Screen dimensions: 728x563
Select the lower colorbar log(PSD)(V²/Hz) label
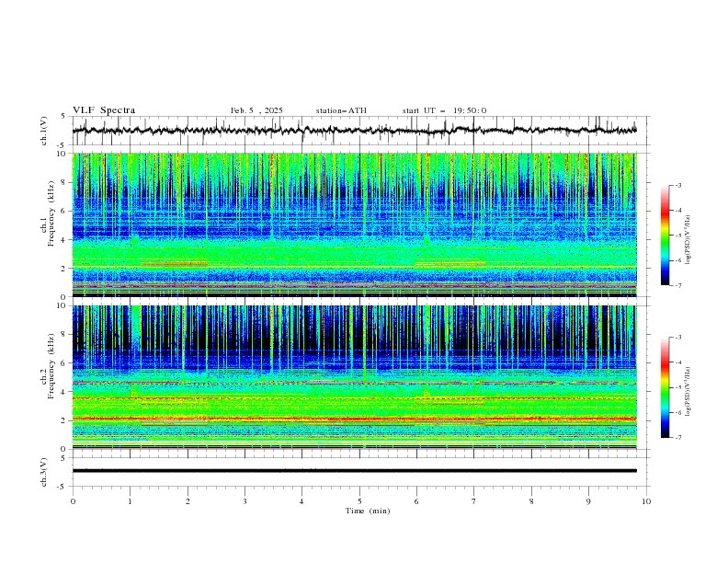point(688,391)
